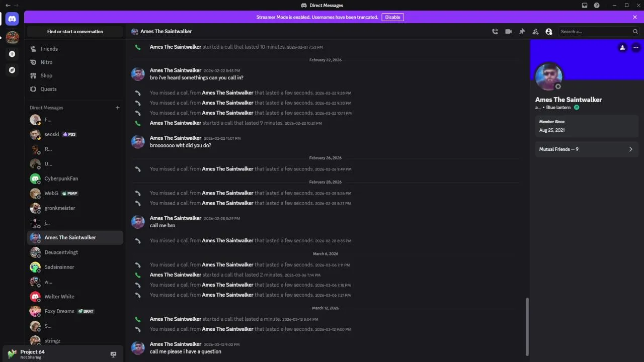Open the CyberpunkFan direct message

tap(61, 178)
